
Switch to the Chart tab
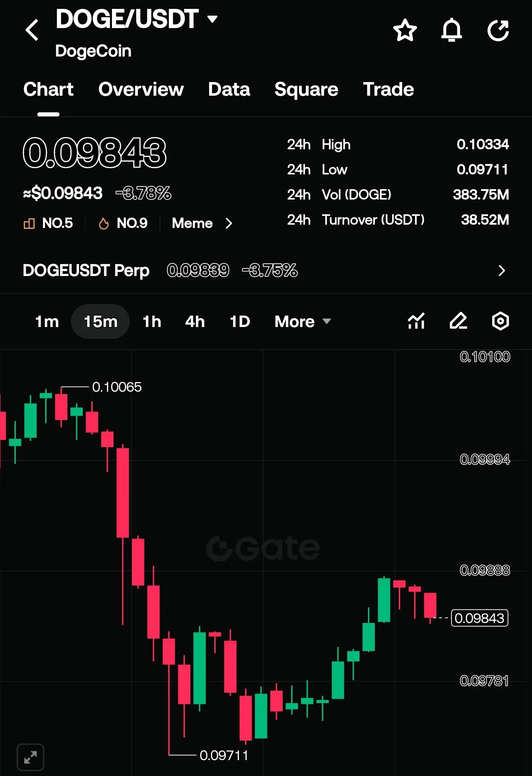48,89
